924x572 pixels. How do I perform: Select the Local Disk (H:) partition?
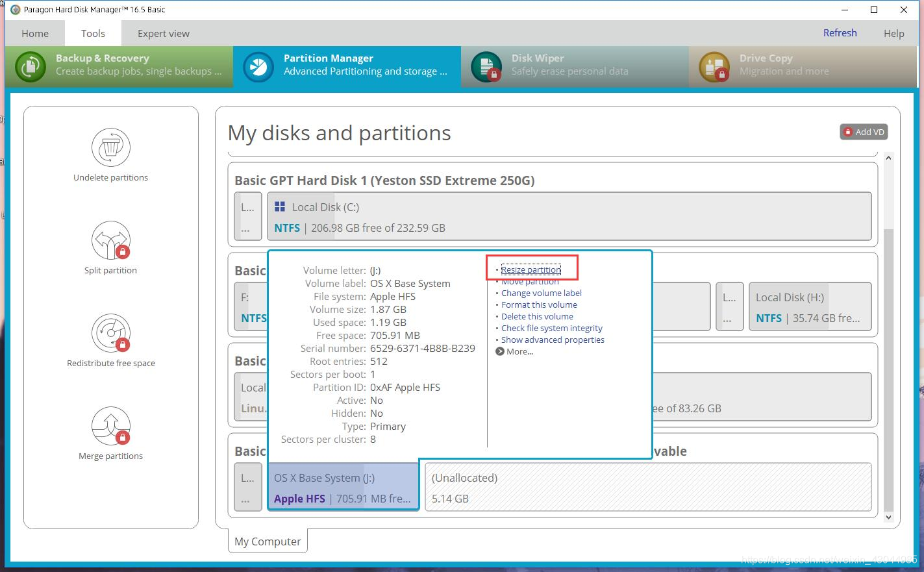click(810, 307)
